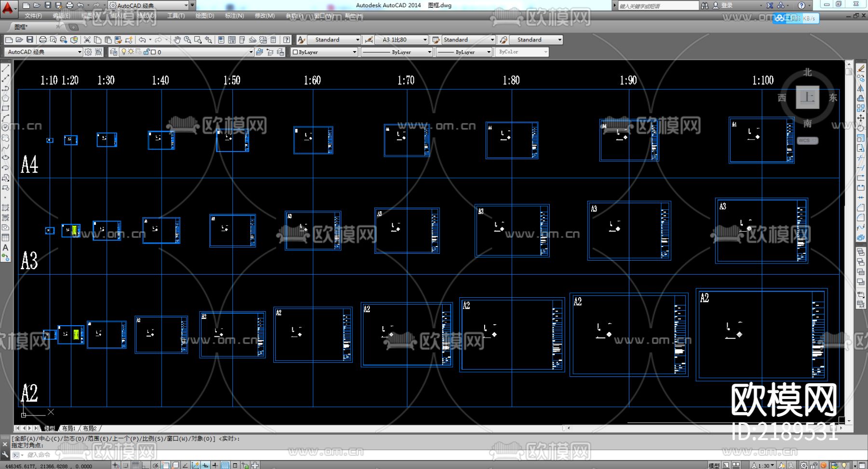
Task: Toggle Dynamic Input in status bar
Action: pos(205,465)
